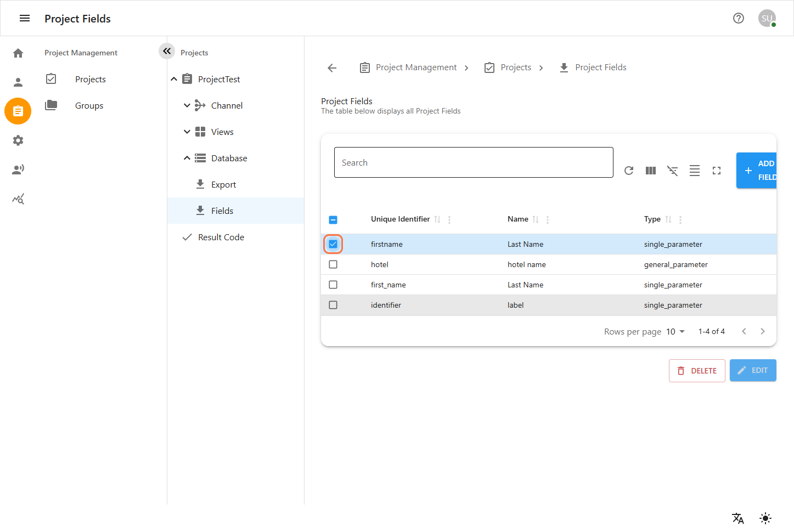Open the Rows per page dropdown
794x532 pixels.
(675, 331)
